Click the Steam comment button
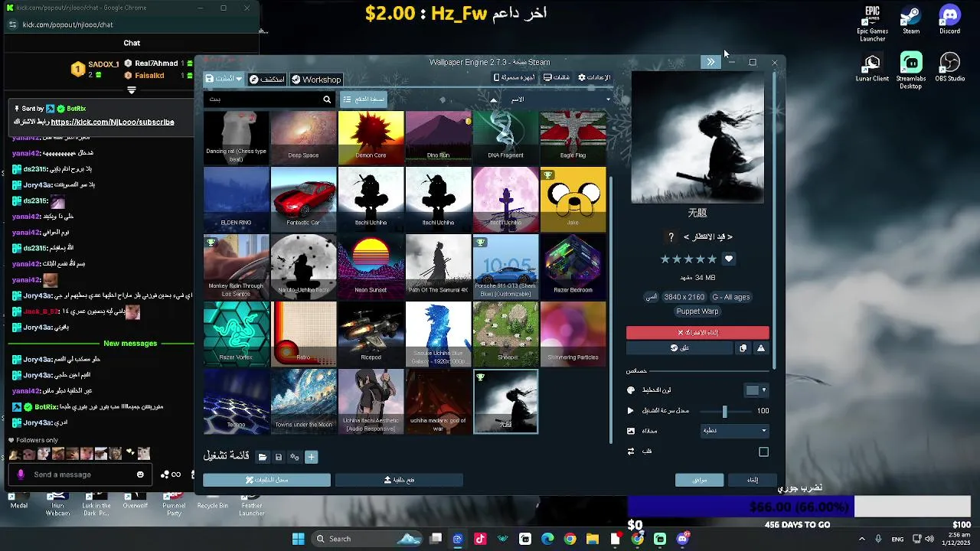Image resolution: width=980 pixels, height=551 pixels. [680, 347]
